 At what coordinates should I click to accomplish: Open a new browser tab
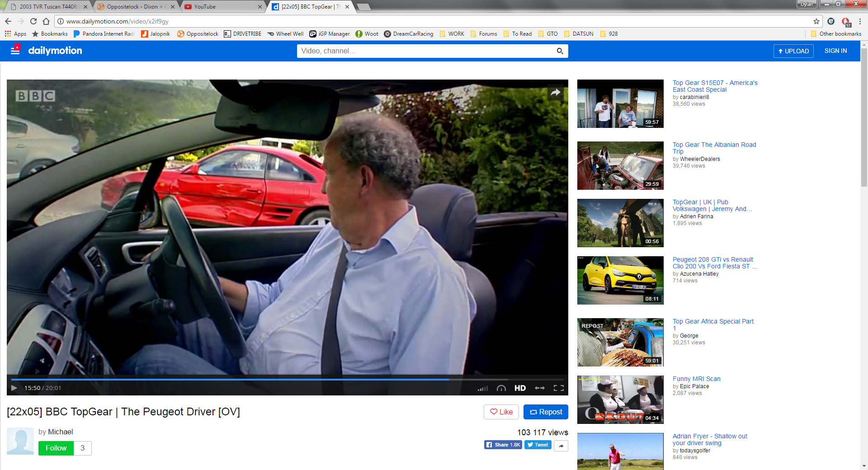[363, 7]
